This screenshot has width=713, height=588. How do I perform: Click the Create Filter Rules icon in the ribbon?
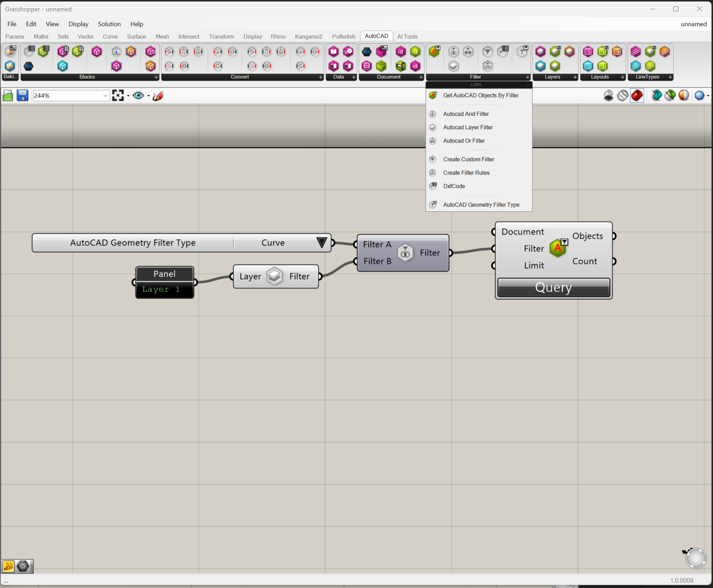(488, 66)
